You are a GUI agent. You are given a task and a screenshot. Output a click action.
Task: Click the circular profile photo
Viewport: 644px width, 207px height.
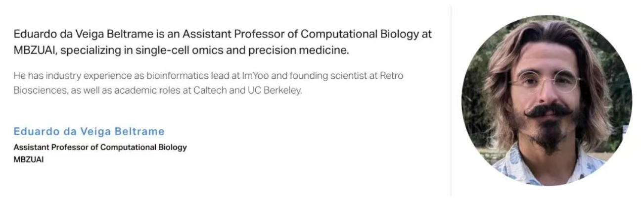click(547, 101)
